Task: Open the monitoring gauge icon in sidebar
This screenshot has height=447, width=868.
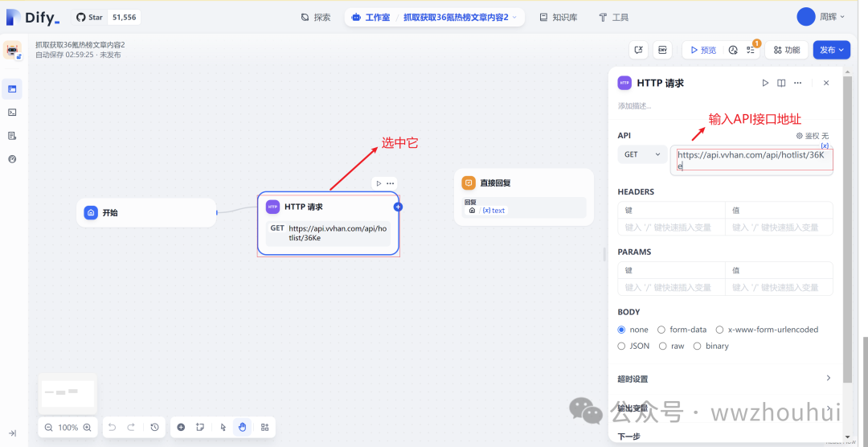Action: pos(12,159)
